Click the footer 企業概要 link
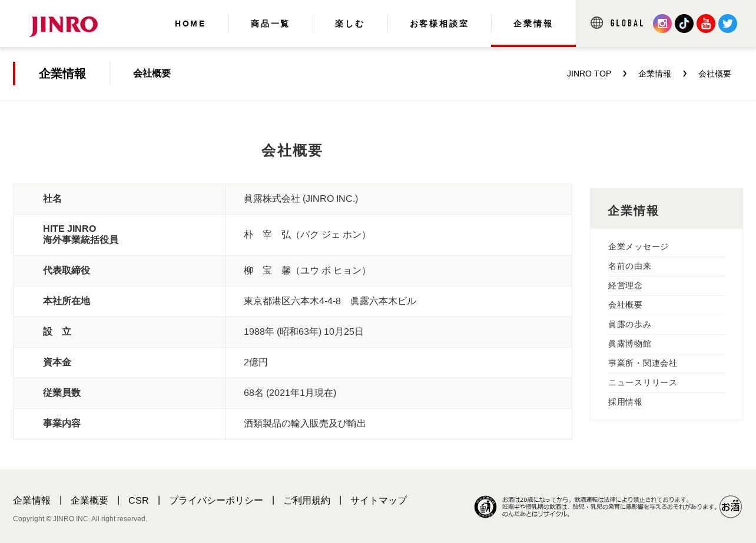Viewport: 756px width, 543px height. [89, 501]
